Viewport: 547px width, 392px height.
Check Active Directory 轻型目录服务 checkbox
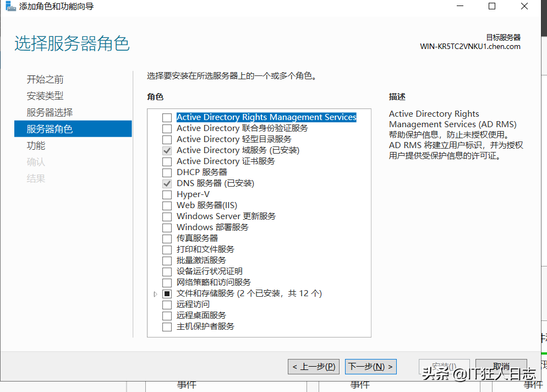click(x=167, y=140)
